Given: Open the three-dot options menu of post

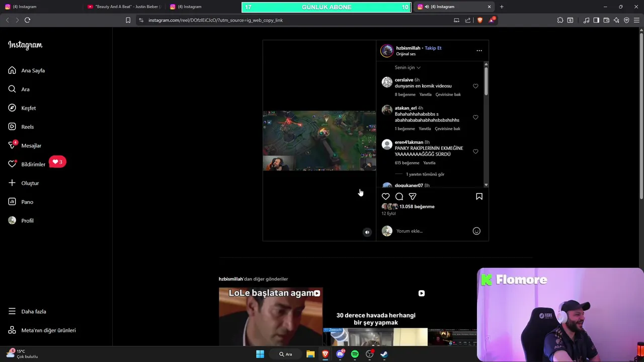Looking at the screenshot, I should pyautogui.click(x=479, y=51).
